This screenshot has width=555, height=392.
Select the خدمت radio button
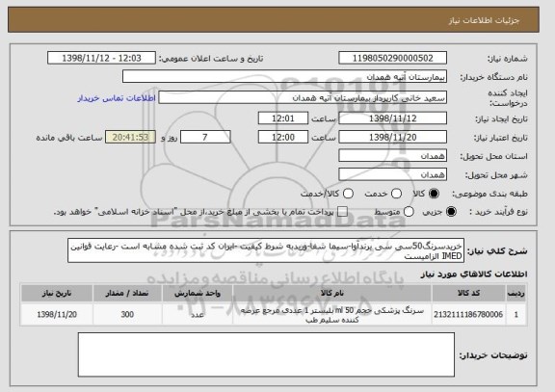pos(396,194)
